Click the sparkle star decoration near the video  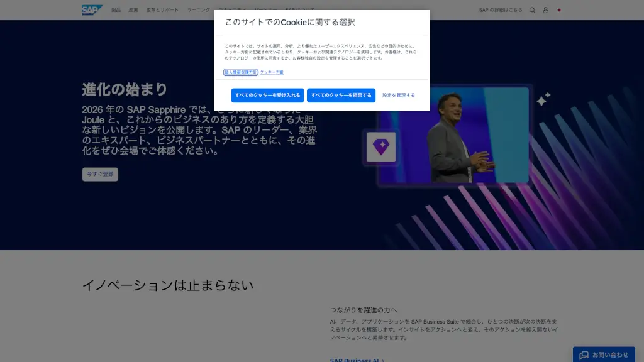543,99
